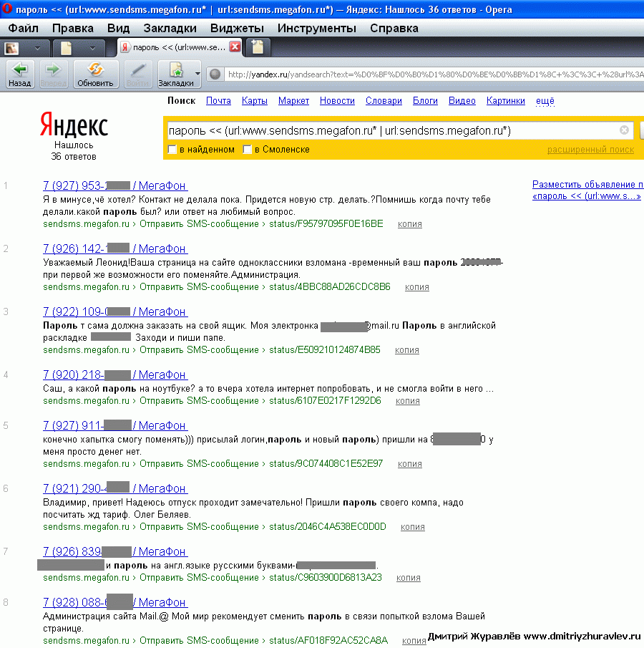Click the bold "Поиск" label in Yandex navigation

click(x=181, y=101)
